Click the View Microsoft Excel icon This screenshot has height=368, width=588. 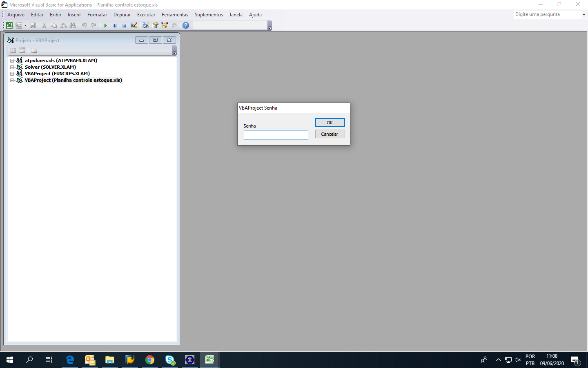click(x=9, y=25)
